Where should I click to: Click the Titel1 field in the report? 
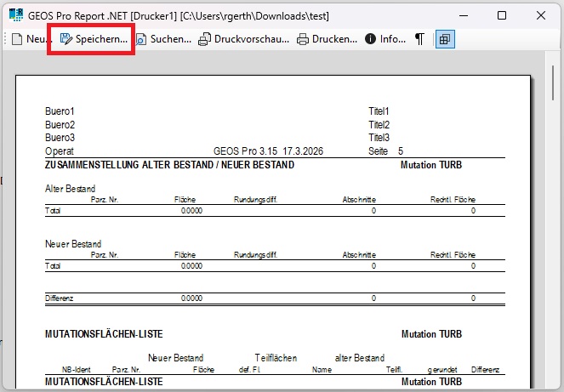click(x=379, y=111)
